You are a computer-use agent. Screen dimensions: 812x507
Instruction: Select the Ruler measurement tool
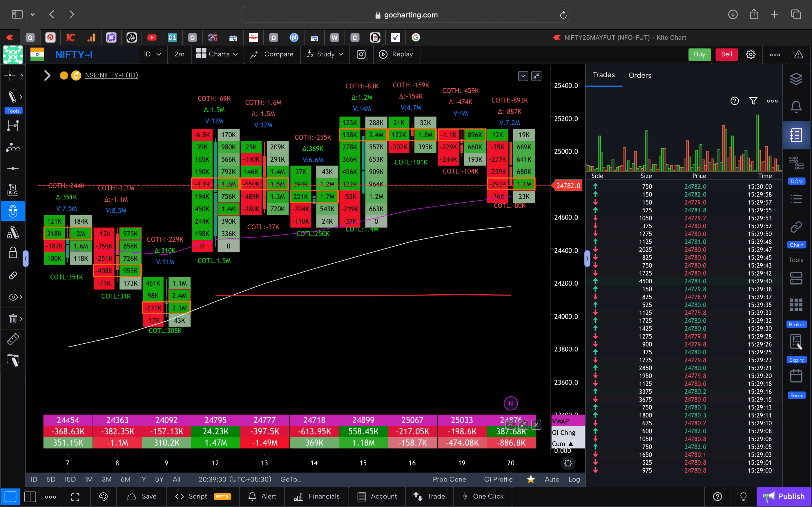point(13,339)
